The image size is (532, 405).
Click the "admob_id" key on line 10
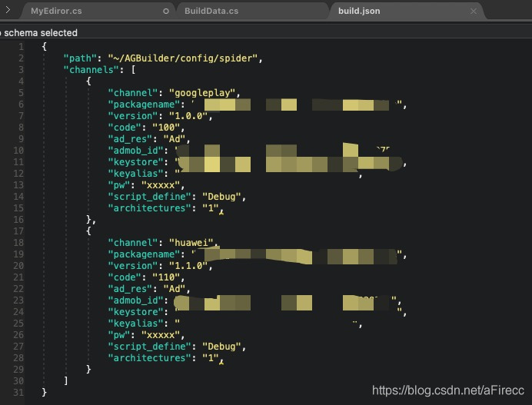pos(136,151)
